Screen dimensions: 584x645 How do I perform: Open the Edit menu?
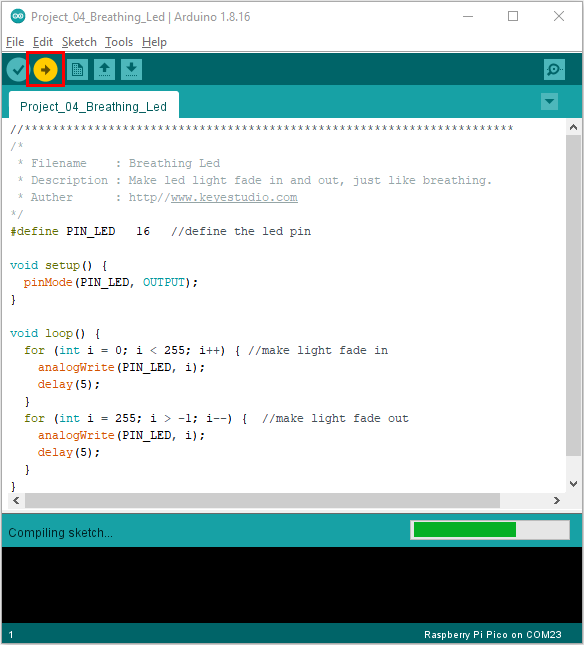[x=43, y=42]
